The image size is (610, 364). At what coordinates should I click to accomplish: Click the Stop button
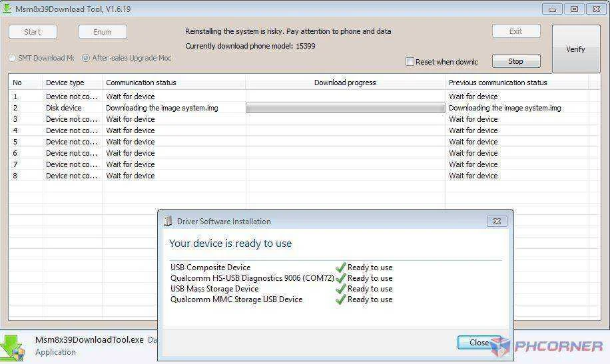(516, 61)
